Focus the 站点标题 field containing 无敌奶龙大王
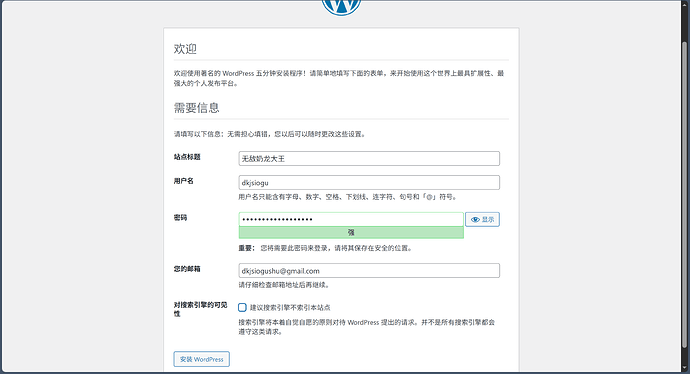690x374 pixels. [369, 158]
